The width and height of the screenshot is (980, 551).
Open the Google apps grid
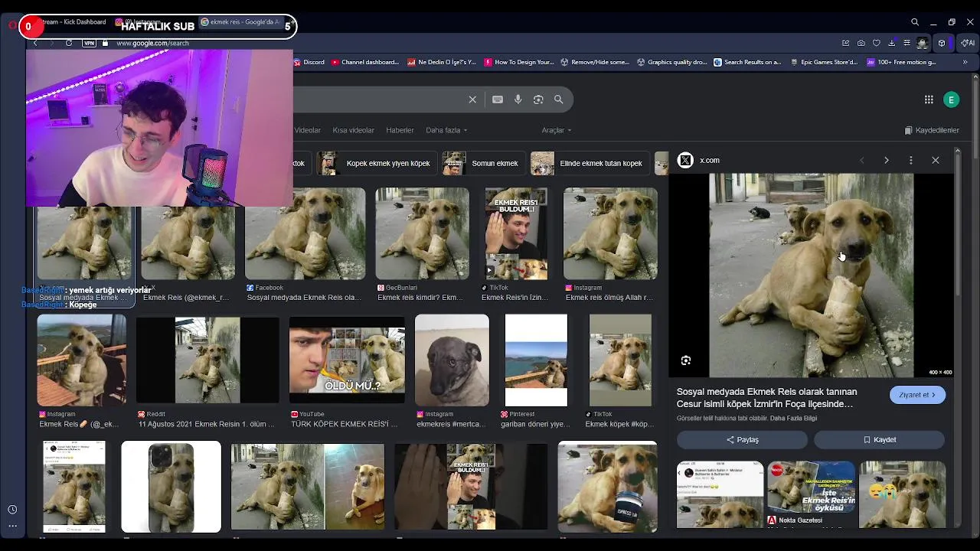point(929,99)
